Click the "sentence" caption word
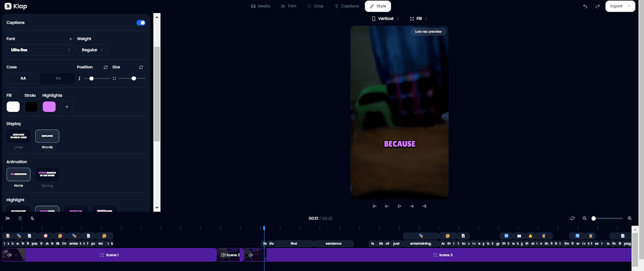The width and height of the screenshot is (644, 271). [x=333, y=244]
